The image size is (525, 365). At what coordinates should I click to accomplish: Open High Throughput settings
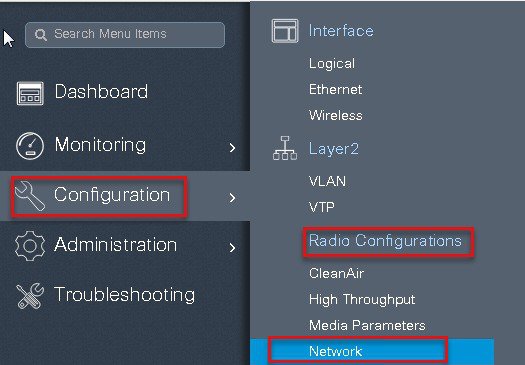tap(362, 299)
